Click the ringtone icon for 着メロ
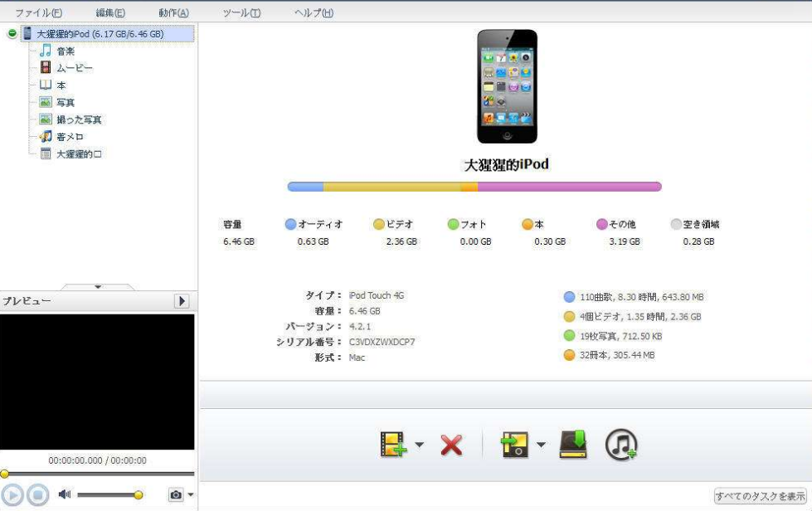The width and height of the screenshot is (812, 511). pyautogui.click(x=46, y=136)
